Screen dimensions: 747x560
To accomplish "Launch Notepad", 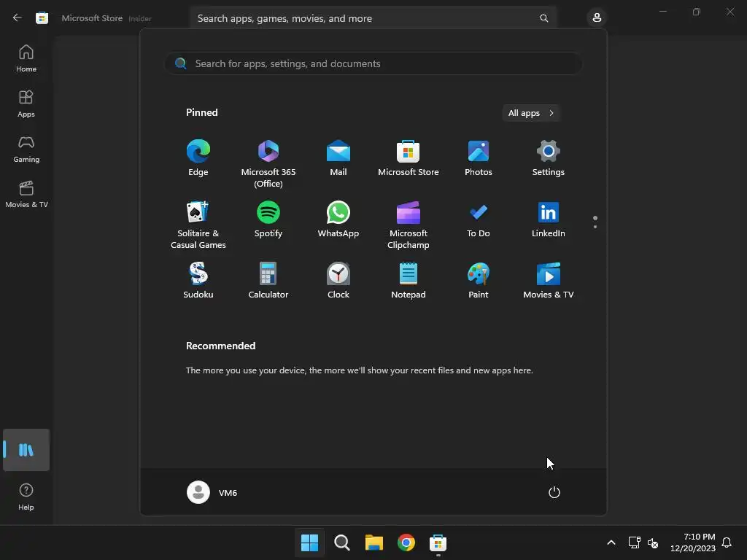I will tap(409, 281).
